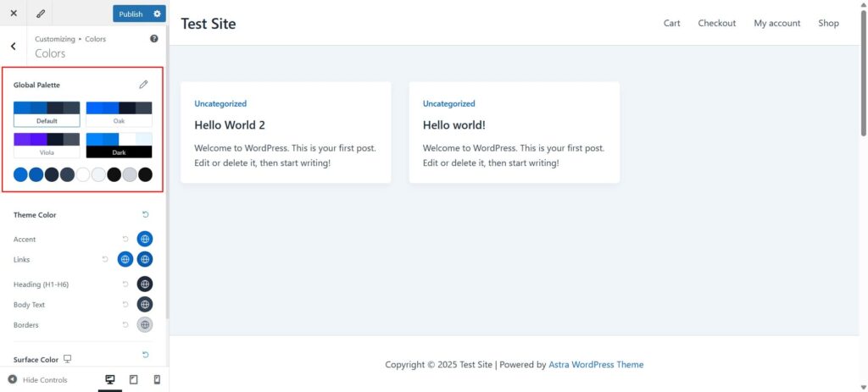
Task: Open the Astra WordPress Theme link
Action: click(x=596, y=365)
